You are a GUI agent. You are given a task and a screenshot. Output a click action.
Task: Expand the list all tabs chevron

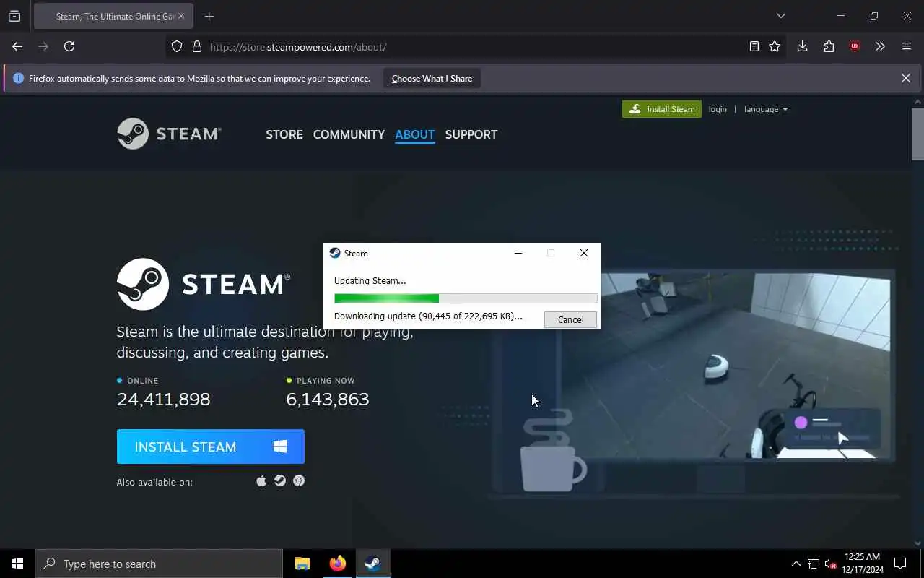tap(780, 16)
